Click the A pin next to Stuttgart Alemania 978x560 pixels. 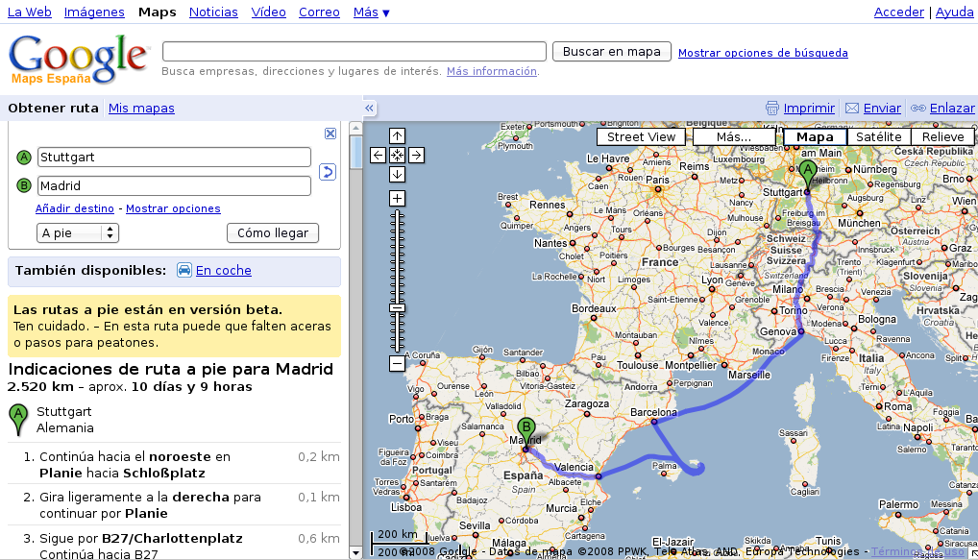click(x=18, y=420)
